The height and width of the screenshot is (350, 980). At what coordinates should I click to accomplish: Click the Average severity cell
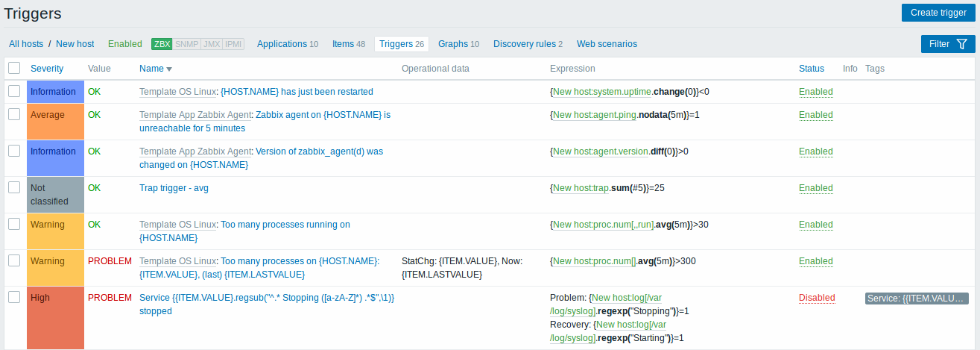click(56, 122)
